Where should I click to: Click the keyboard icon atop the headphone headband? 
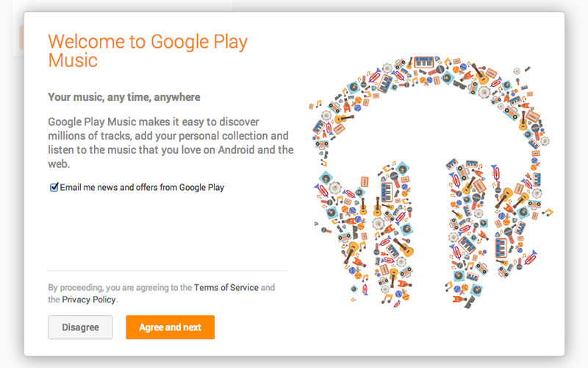424,62
